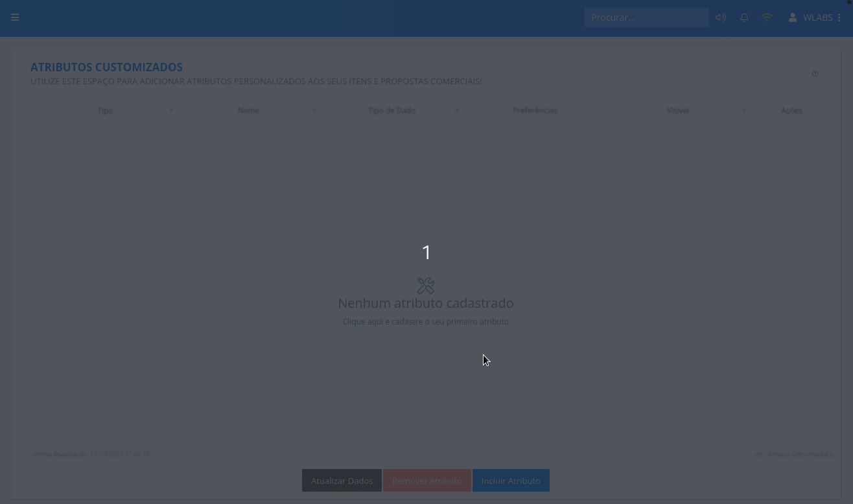
Task: Sort by the Tipo de Dado column
Action: (x=391, y=110)
